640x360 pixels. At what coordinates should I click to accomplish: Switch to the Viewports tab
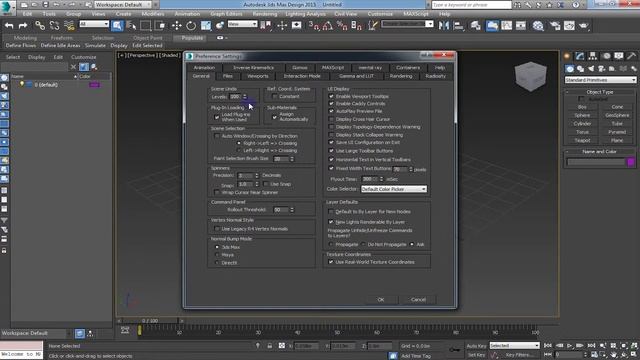pyautogui.click(x=258, y=76)
